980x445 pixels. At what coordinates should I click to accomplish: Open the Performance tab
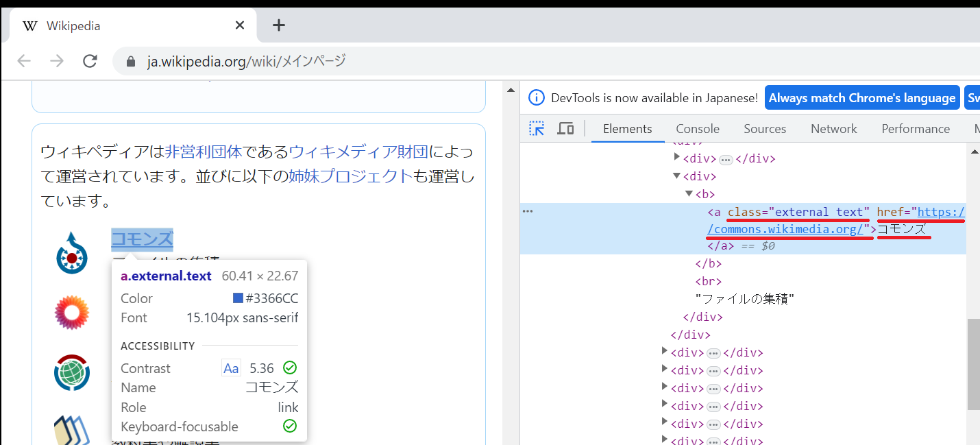[x=916, y=128]
